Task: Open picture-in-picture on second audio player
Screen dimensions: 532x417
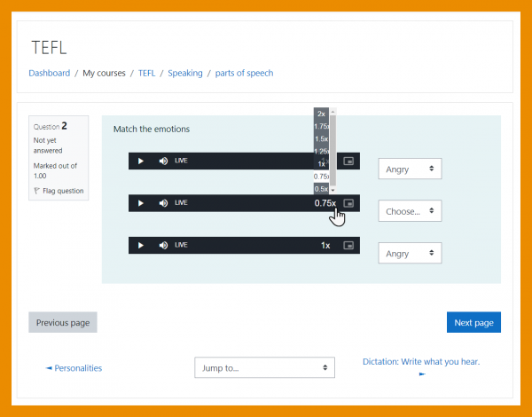Action: [x=348, y=203]
